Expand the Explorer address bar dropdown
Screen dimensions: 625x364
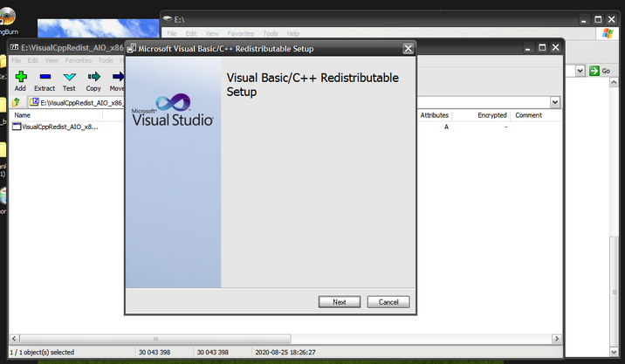[x=580, y=71]
